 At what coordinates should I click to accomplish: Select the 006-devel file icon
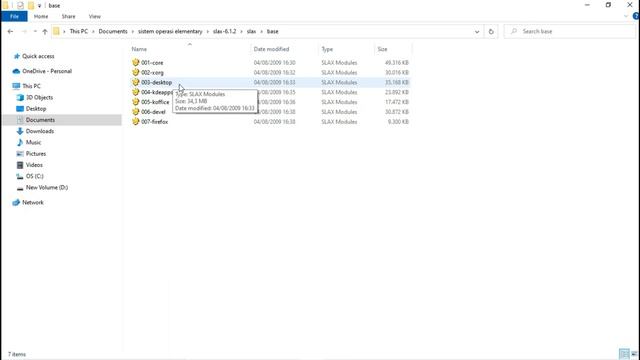click(136, 111)
